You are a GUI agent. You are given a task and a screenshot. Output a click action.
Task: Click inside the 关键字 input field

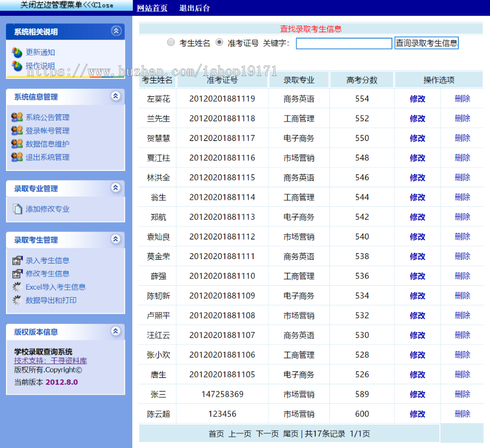click(x=344, y=43)
